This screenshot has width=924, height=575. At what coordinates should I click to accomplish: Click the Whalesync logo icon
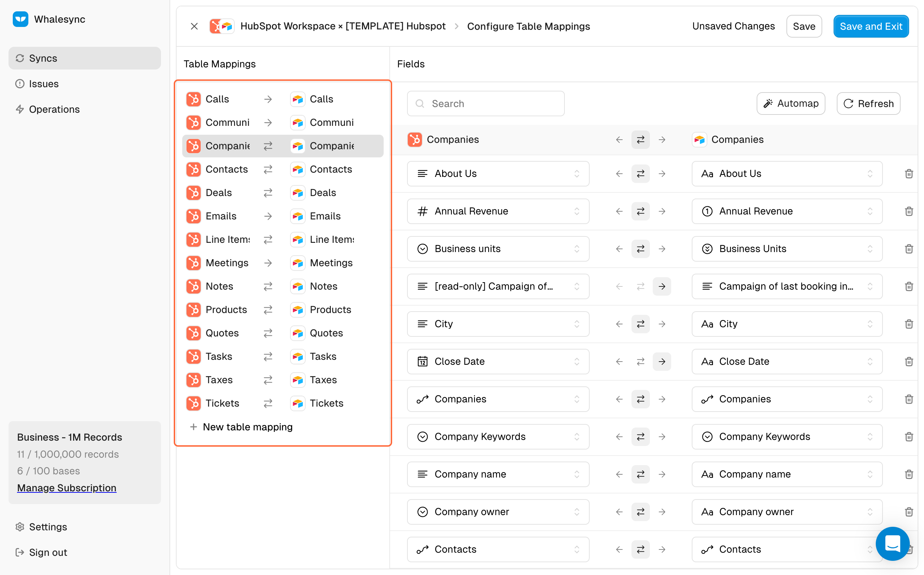pyautogui.click(x=21, y=19)
